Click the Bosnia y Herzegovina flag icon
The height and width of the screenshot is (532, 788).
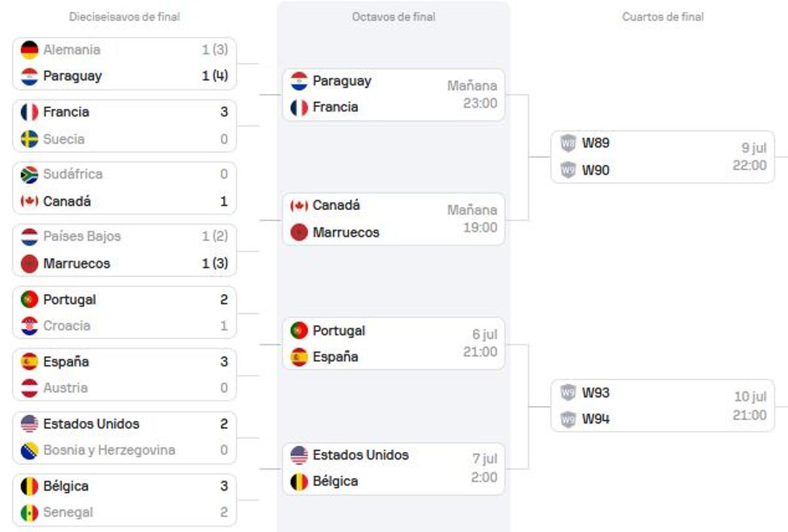[30, 451]
